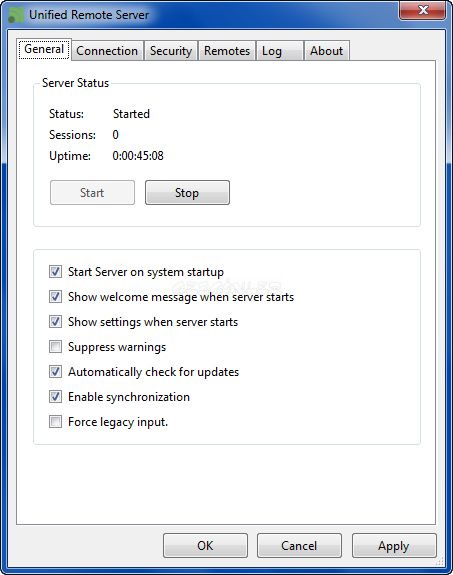View the Log tab
This screenshot has width=453, height=575.
[280, 51]
